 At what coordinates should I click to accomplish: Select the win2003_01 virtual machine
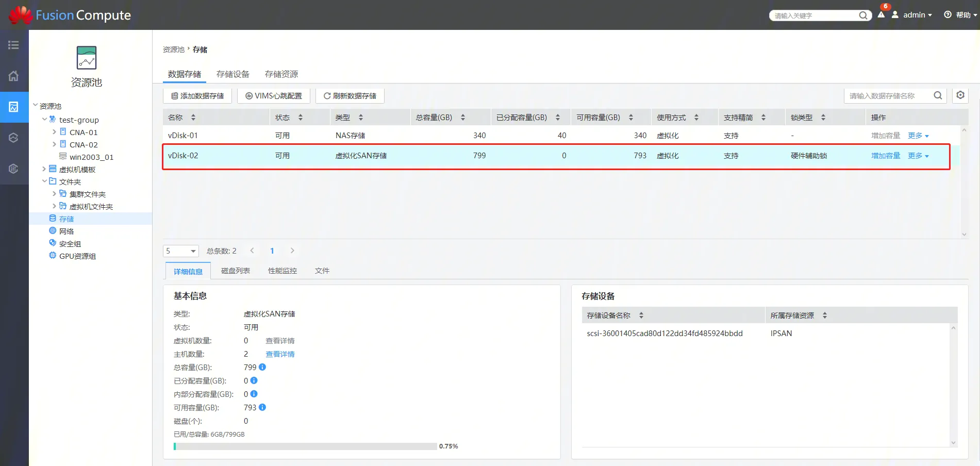(x=91, y=157)
